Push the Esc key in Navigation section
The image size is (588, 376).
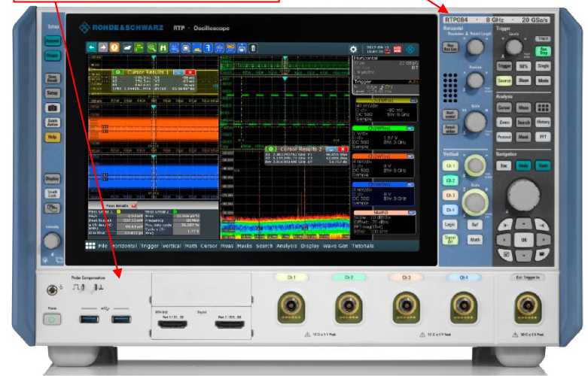point(504,165)
